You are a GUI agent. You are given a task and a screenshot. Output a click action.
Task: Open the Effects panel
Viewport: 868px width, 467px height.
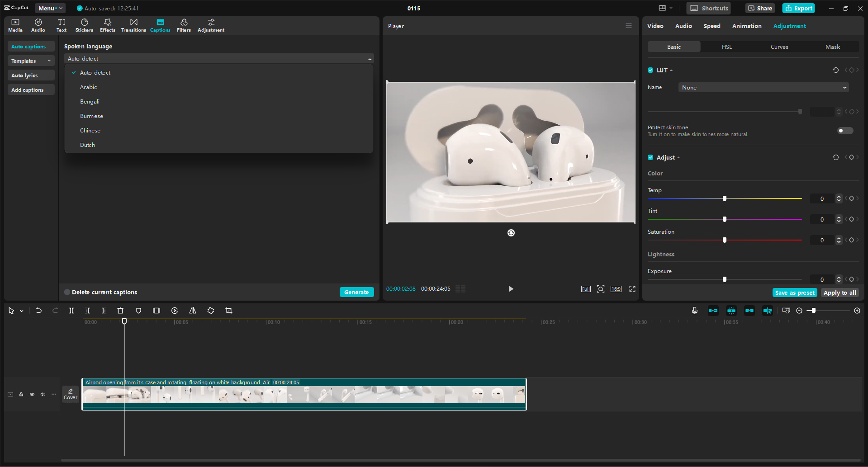click(107, 25)
